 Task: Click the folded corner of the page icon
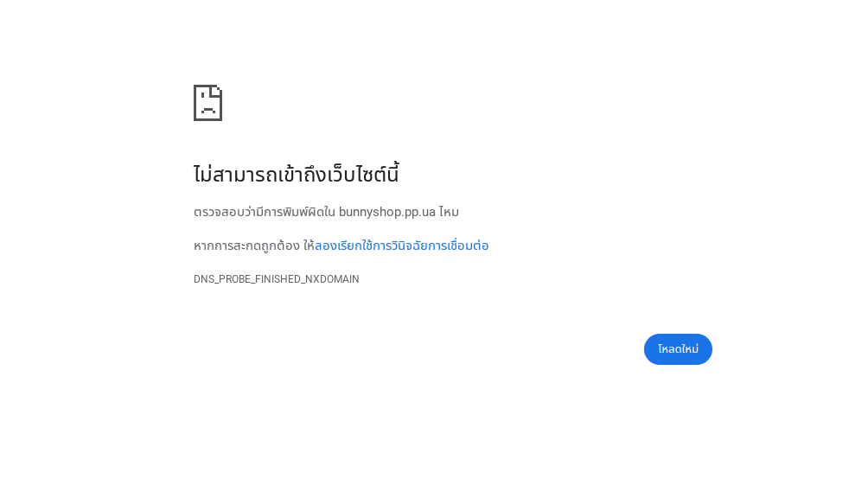click(218, 90)
